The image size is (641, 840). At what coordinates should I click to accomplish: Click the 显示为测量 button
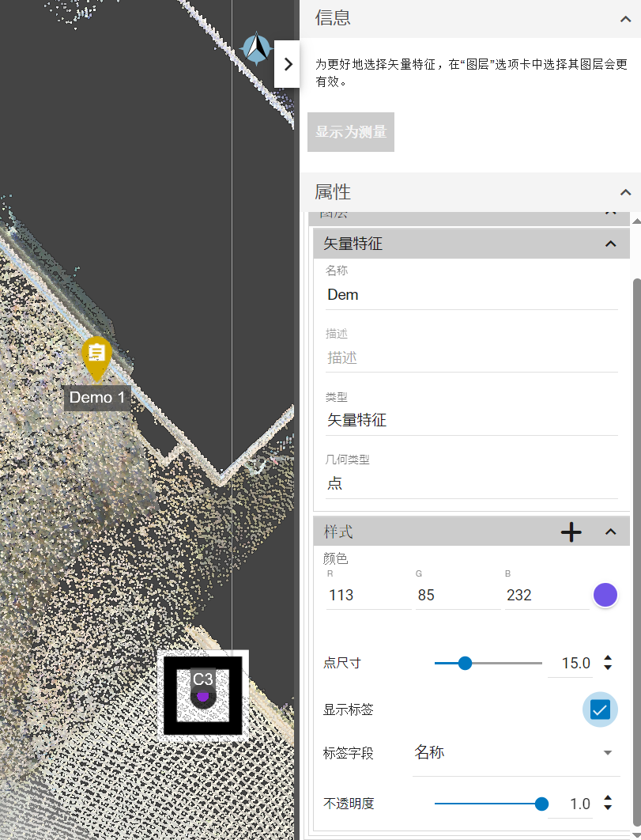[351, 132]
